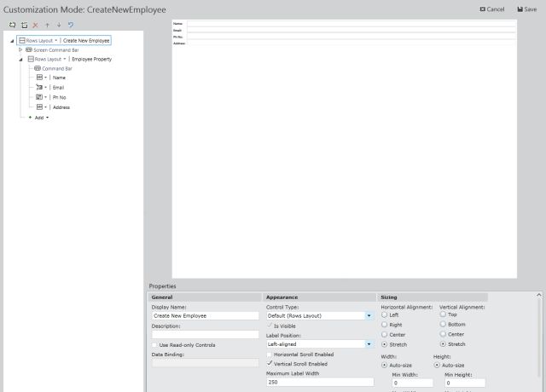The width and height of the screenshot is (546, 392).
Task: Select Screen Command Bar tree item
Action: [x=56, y=50]
